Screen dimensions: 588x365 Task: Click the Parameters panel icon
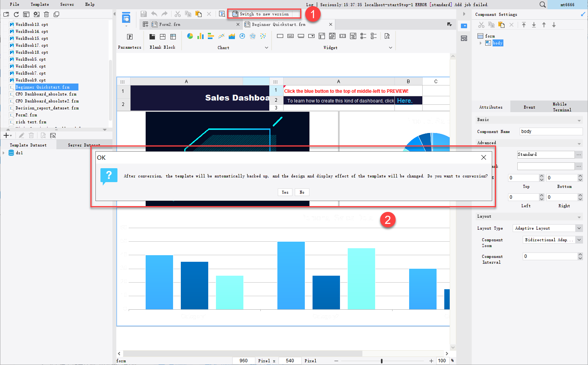coord(130,37)
